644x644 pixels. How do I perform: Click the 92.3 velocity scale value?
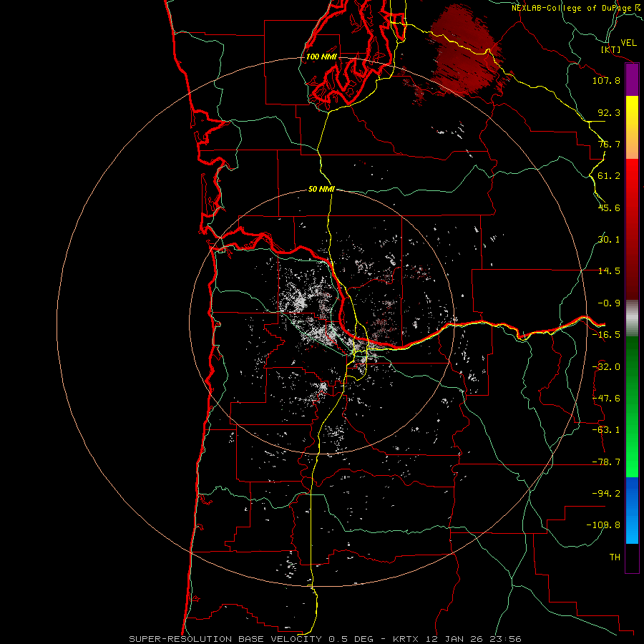pyautogui.click(x=609, y=112)
